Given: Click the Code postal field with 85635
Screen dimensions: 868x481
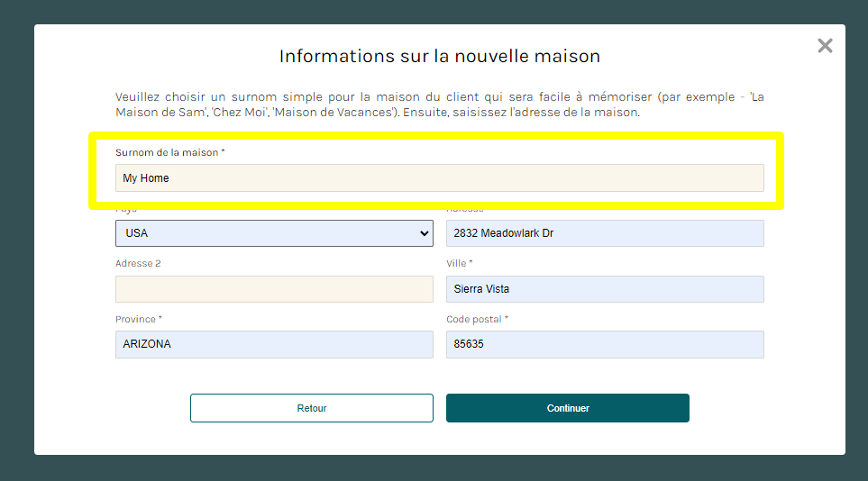Looking at the screenshot, I should point(605,344).
